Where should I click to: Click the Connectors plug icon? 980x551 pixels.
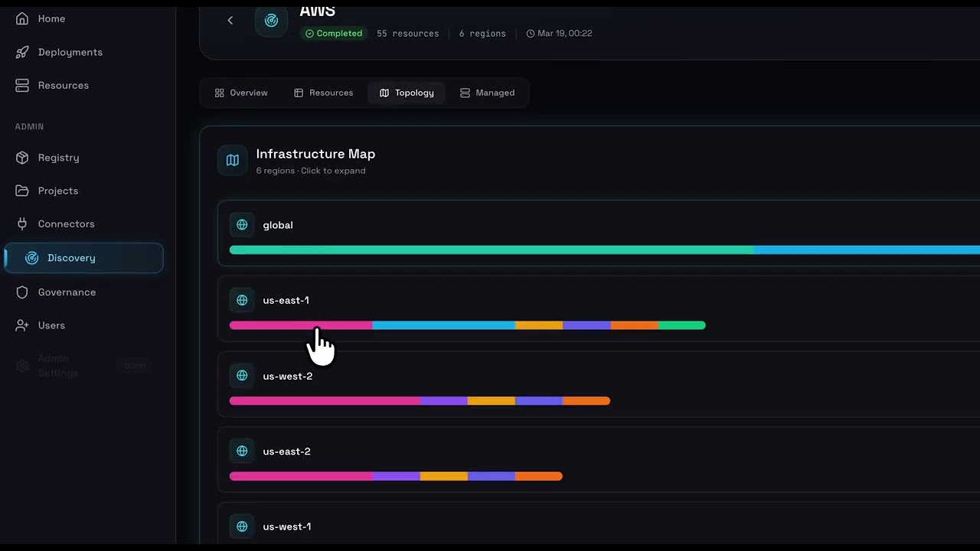[x=22, y=224]
